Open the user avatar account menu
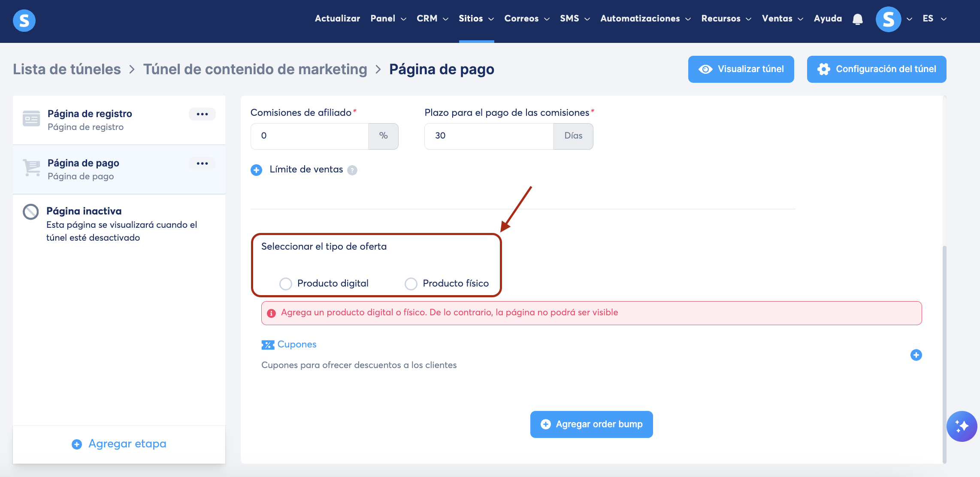 pyautogui.click(x=888, y=19)
